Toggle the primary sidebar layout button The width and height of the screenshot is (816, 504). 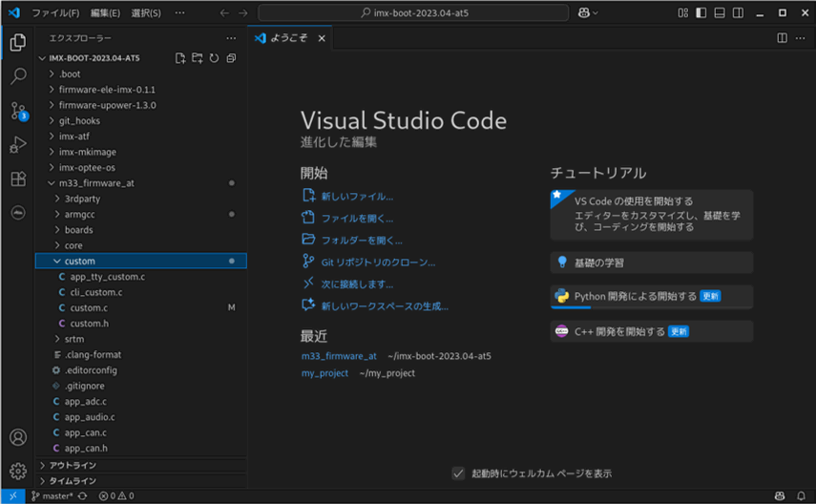coord(700,13)
